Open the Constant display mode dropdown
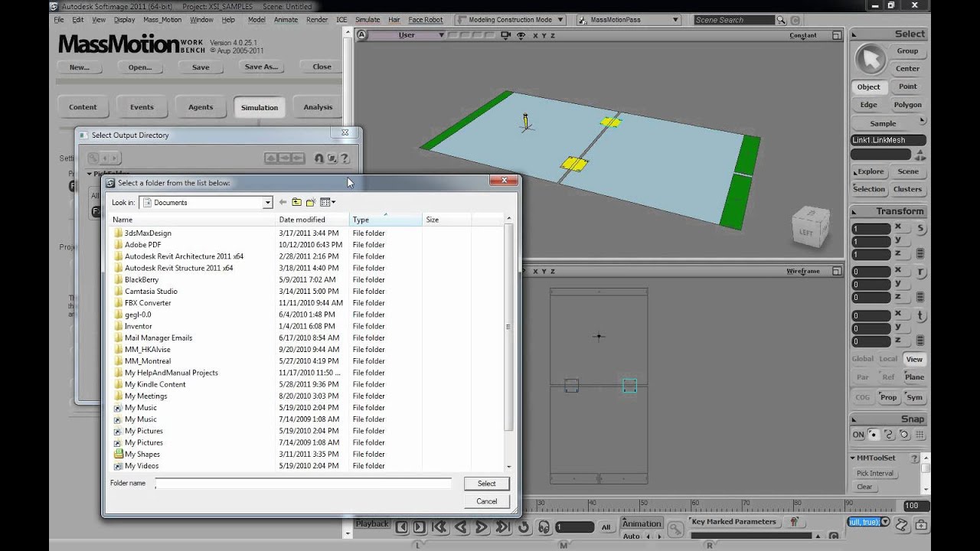Image resolution: width=980 pixels, height=551 pixels. 804,35
